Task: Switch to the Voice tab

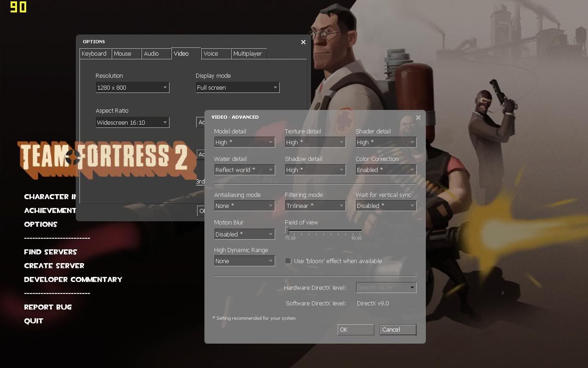Action: click(x=216, y=54)
